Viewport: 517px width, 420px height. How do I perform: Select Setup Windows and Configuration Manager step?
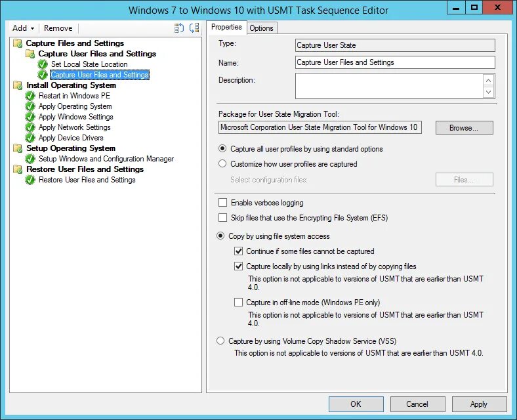(x=106, y=159)
